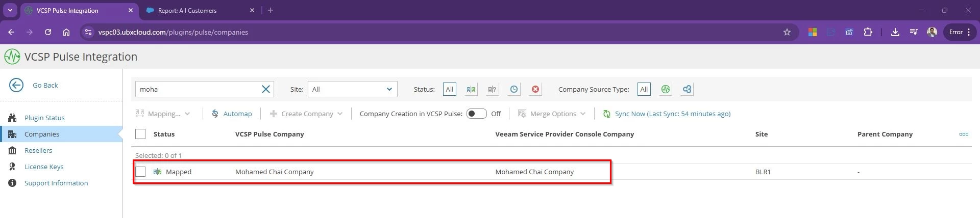Open Resellers in the sidebar

tap(38, 150)
